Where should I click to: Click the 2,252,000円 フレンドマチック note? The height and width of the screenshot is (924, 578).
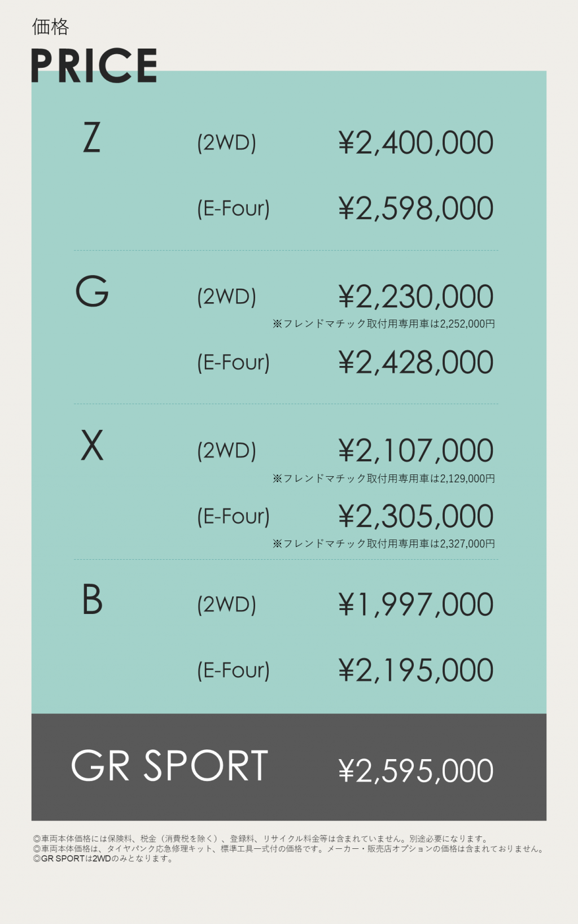coord(384,324)
